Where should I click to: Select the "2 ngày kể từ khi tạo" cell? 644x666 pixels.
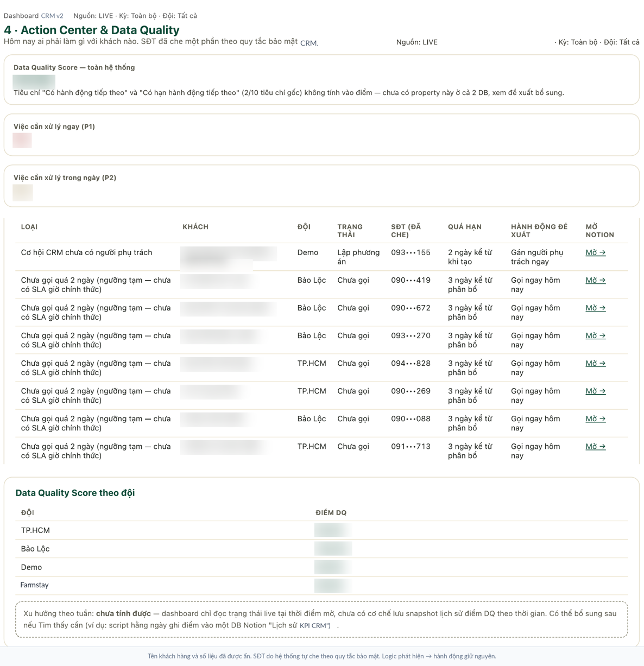coord(470,257)
